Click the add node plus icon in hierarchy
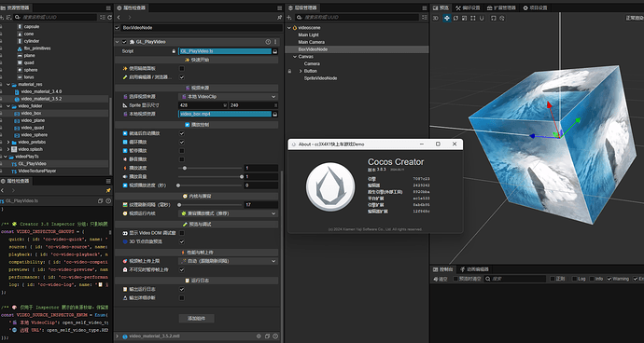The image size is (644, 343). point(289,17)
